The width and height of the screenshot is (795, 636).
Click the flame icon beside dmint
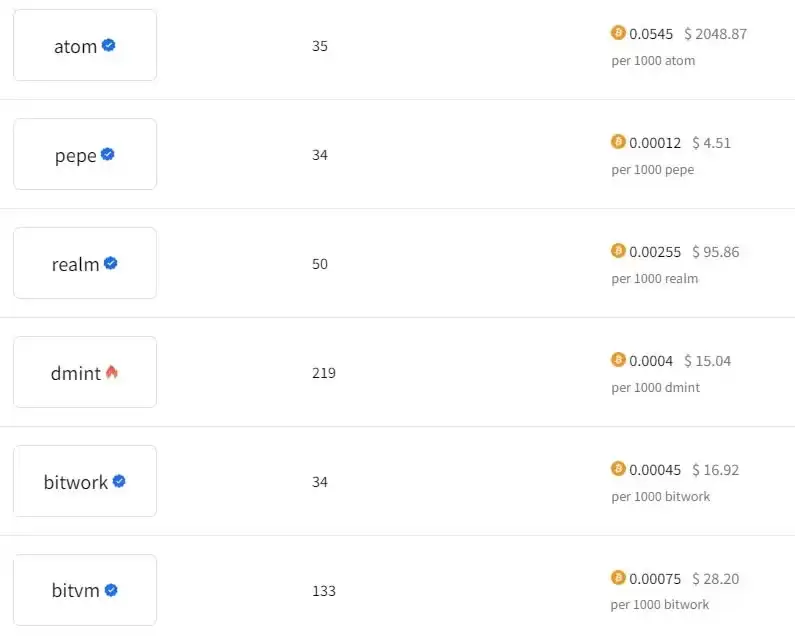click(112, 372)
